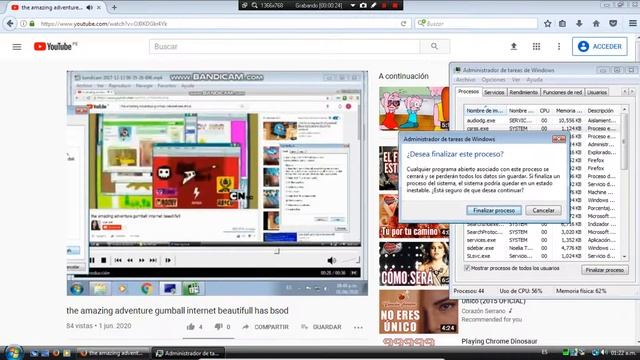Select the SLsvc.exe process row
This screenshot has height=360, width=640.
click(542, 256)
